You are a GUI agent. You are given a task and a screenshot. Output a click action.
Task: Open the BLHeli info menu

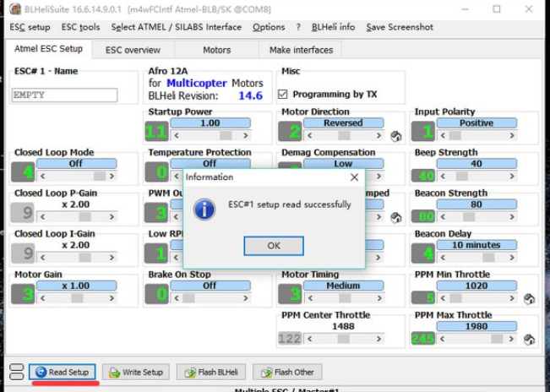click(x=333, y=27)
